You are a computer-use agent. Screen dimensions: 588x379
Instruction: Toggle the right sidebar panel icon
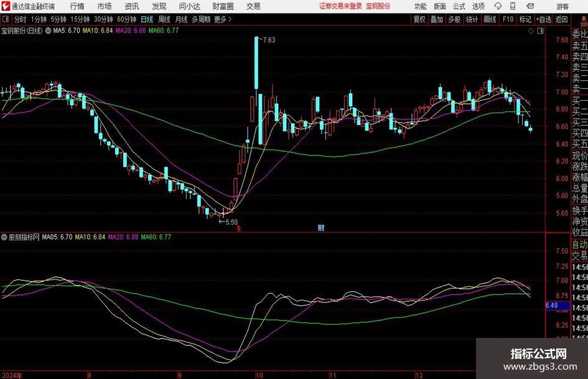[x=540, y=31]
